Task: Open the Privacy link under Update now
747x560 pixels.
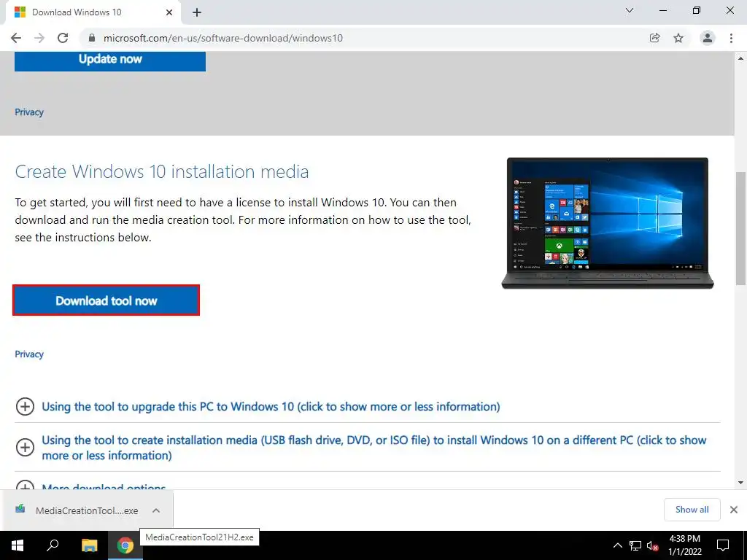Action: [29, 112]
